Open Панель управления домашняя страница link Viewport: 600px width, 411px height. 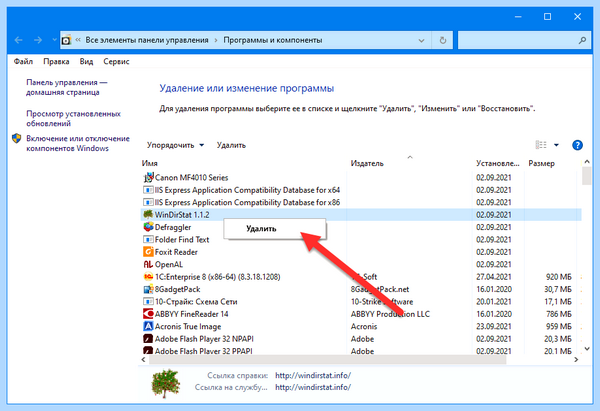coord(67,87)
